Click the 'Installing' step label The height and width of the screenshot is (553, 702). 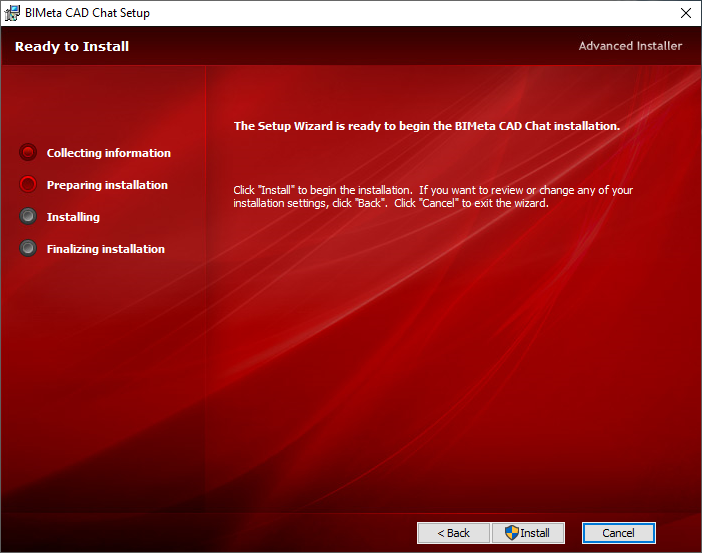[x=73, y=217]
